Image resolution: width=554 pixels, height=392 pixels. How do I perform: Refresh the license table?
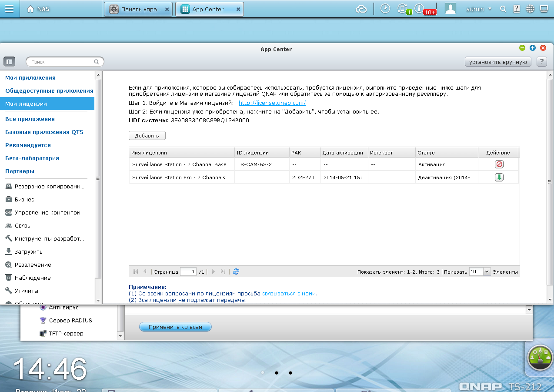236,271
